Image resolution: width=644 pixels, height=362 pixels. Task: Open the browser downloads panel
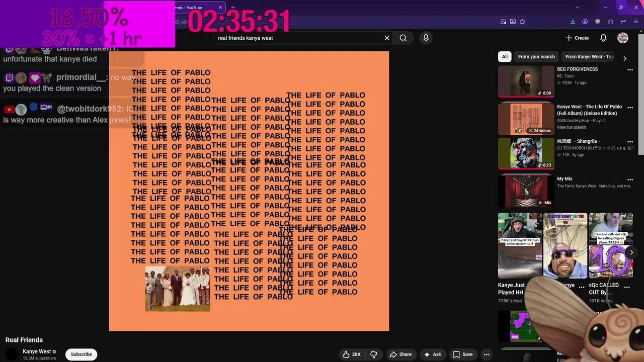tap(573, 22)
